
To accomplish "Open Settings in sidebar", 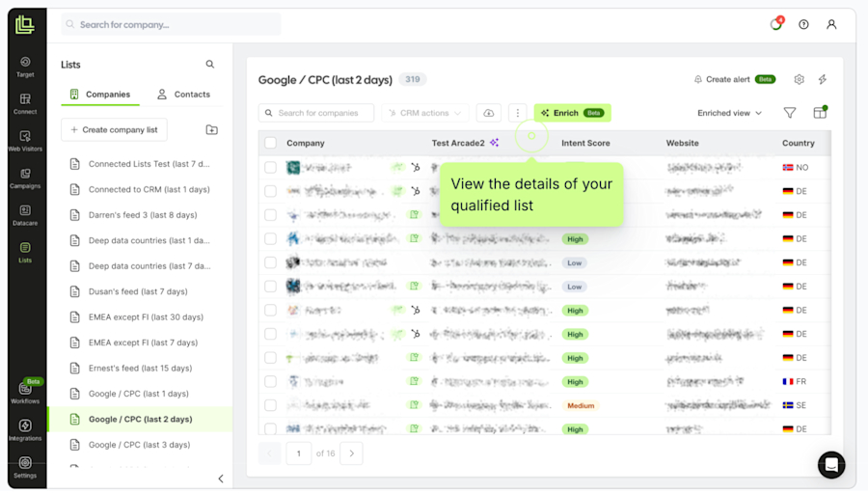I will (x=25, y=467).
